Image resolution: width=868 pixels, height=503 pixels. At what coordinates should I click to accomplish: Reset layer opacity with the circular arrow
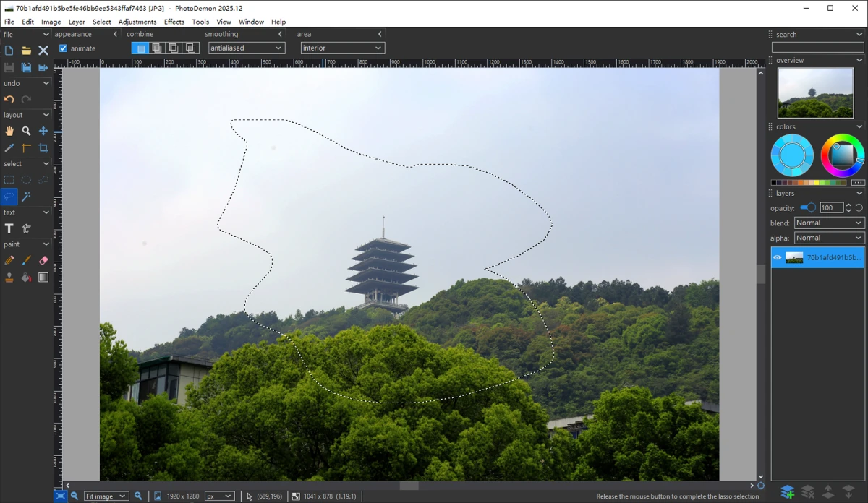click(x=859, y=207)
